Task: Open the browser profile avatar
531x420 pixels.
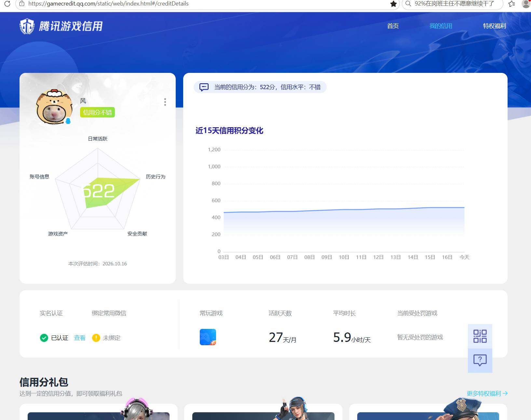Action: click(526, 4)
